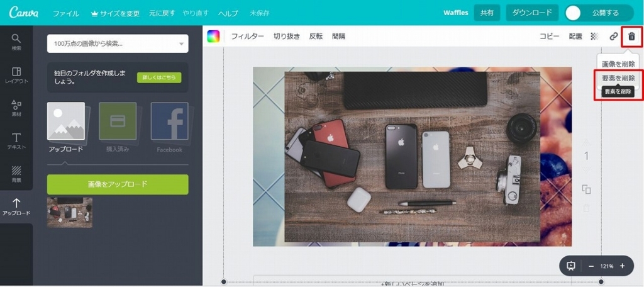Open サイズを変更 resize option
Viewport: 644px width, 287px height.
[115, 13]
